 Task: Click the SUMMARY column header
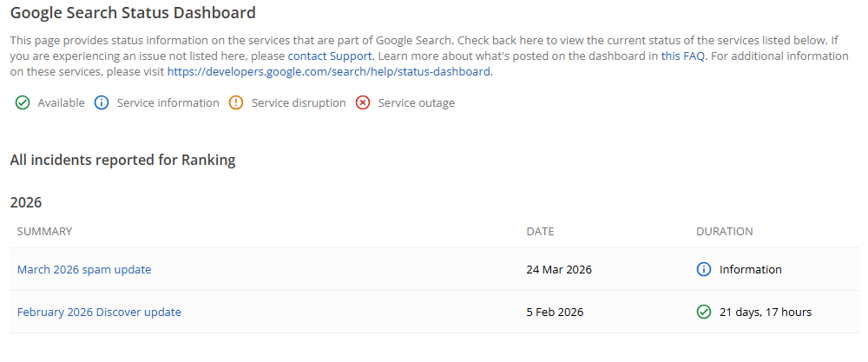point(44,232)
